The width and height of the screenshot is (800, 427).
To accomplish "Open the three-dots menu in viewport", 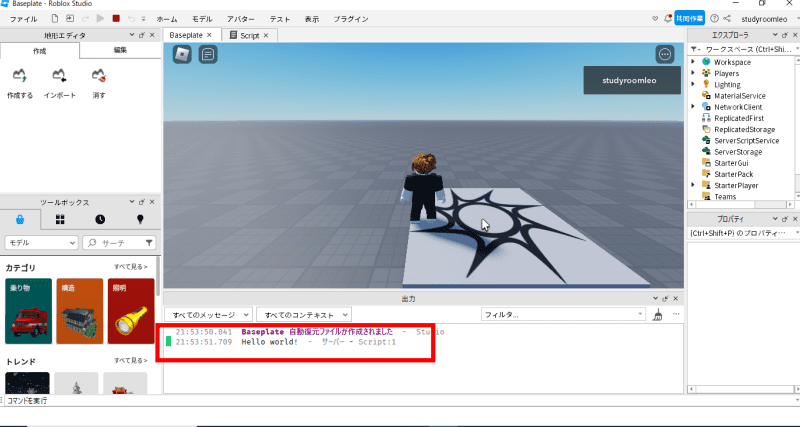I will (x=665, y=54).
